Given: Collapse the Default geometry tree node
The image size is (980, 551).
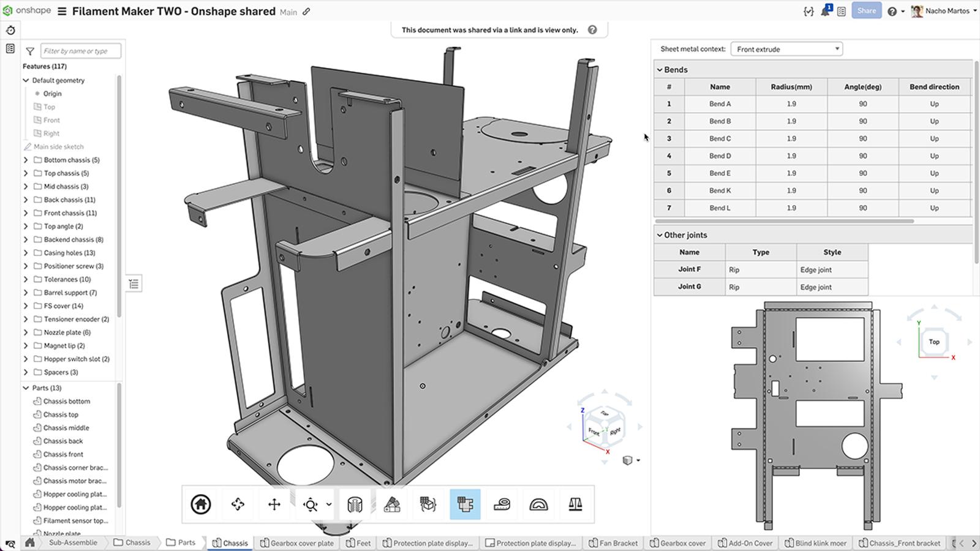Looking at the screenshot, I should click(25, 80).
